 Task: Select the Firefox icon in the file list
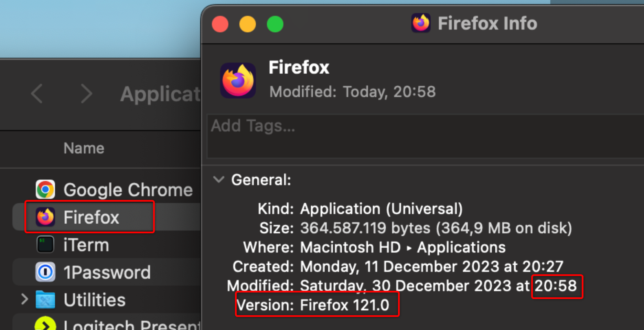(45, 217)
